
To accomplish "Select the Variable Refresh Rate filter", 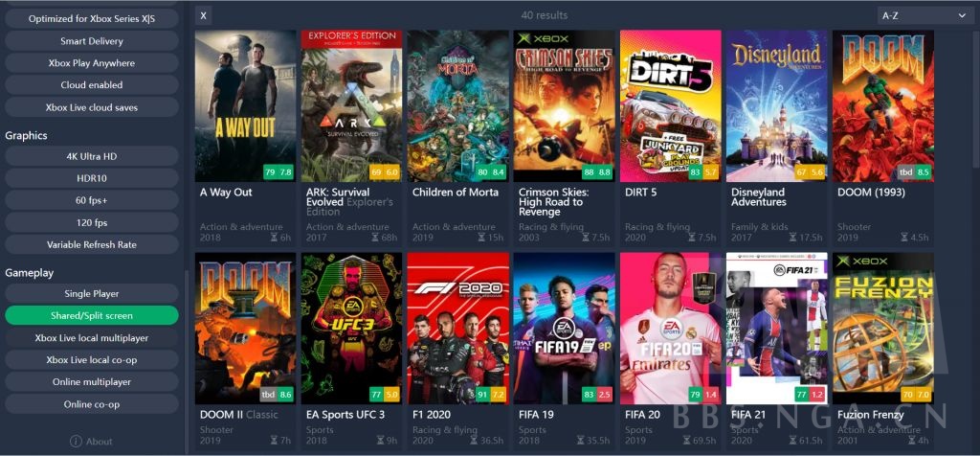I will point(92,244).
